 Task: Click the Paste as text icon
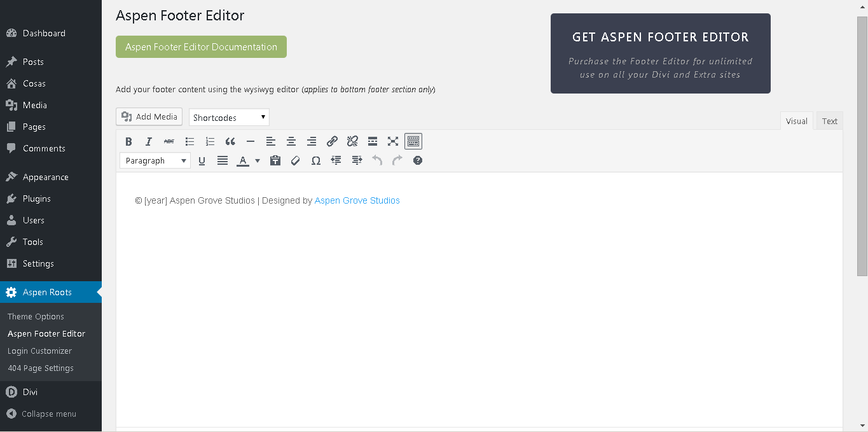point(275,160)
